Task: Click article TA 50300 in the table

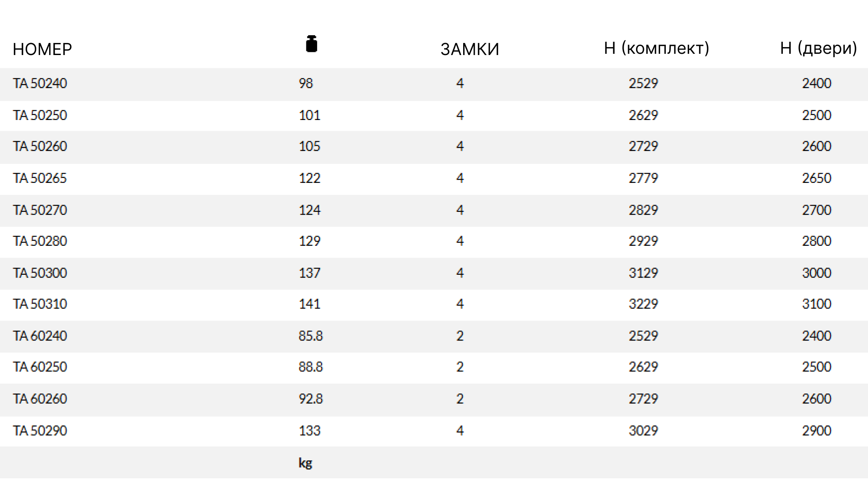Action: [x=40, y=273]
